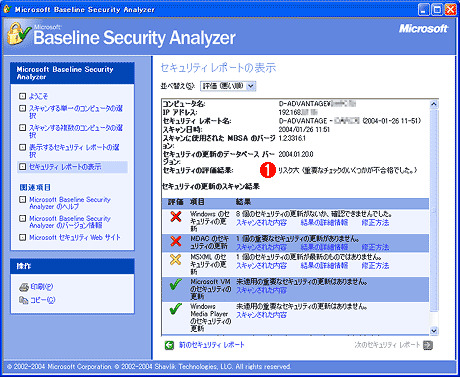Maximize the Baseline Security Analyzer window
Screen dimensions: 460x377
pos(437,9)
